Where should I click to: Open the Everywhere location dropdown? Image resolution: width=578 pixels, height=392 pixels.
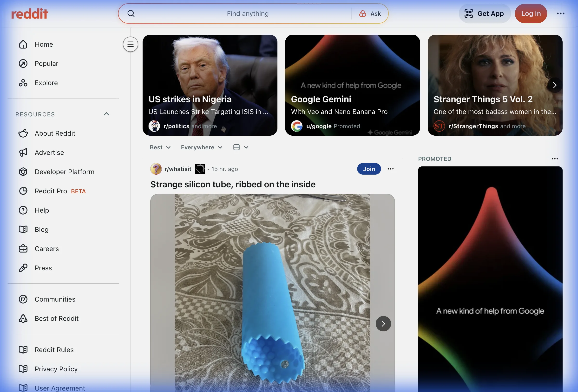[201, 147]
